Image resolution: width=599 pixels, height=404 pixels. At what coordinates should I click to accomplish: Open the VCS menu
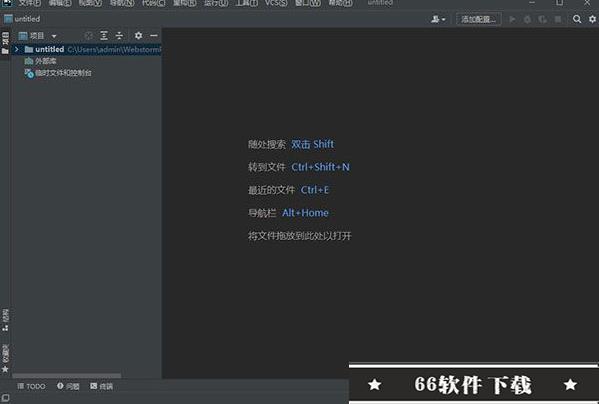(x=276, y=3)
